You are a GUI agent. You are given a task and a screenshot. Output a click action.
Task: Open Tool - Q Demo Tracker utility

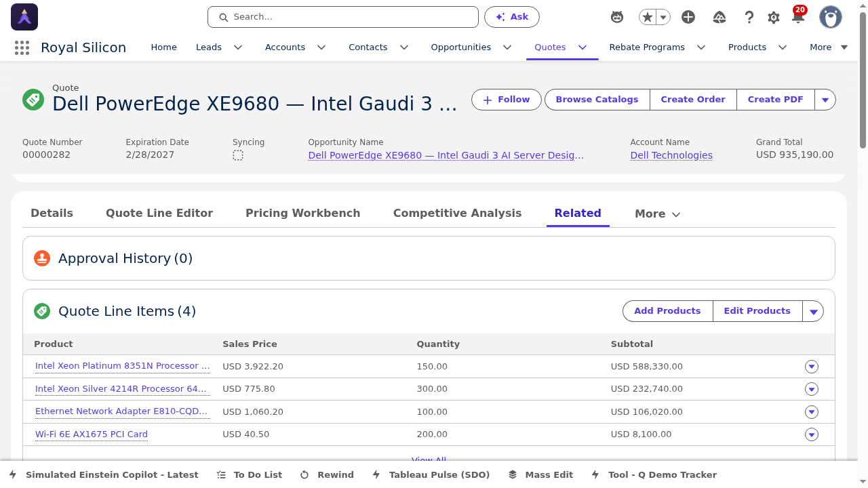(654, 474)
